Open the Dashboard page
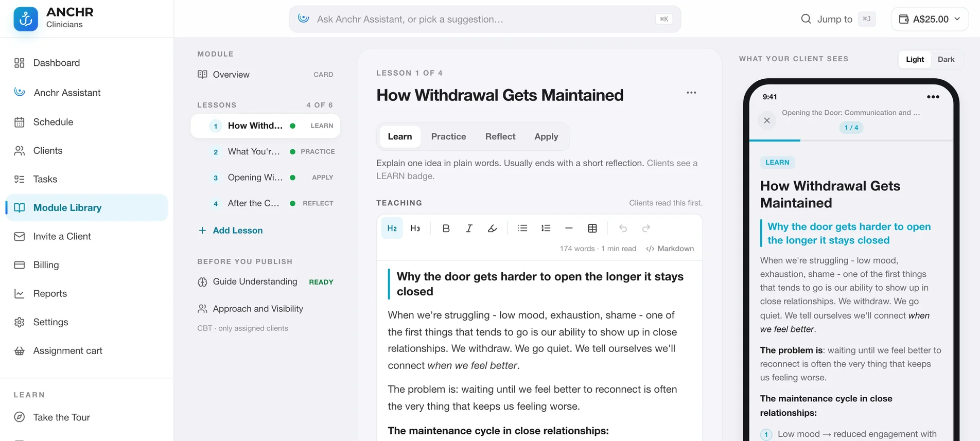980x441 pixels. coord(86,63)
